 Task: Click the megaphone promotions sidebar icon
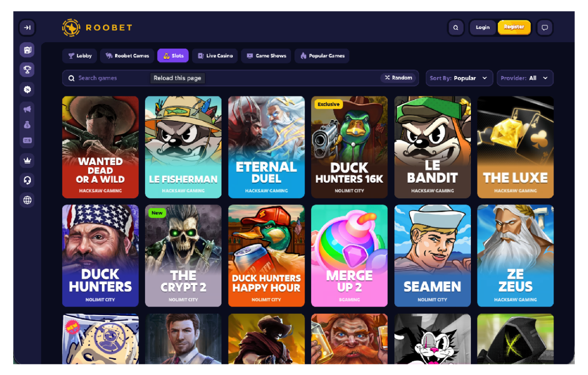tap(27, 109)
